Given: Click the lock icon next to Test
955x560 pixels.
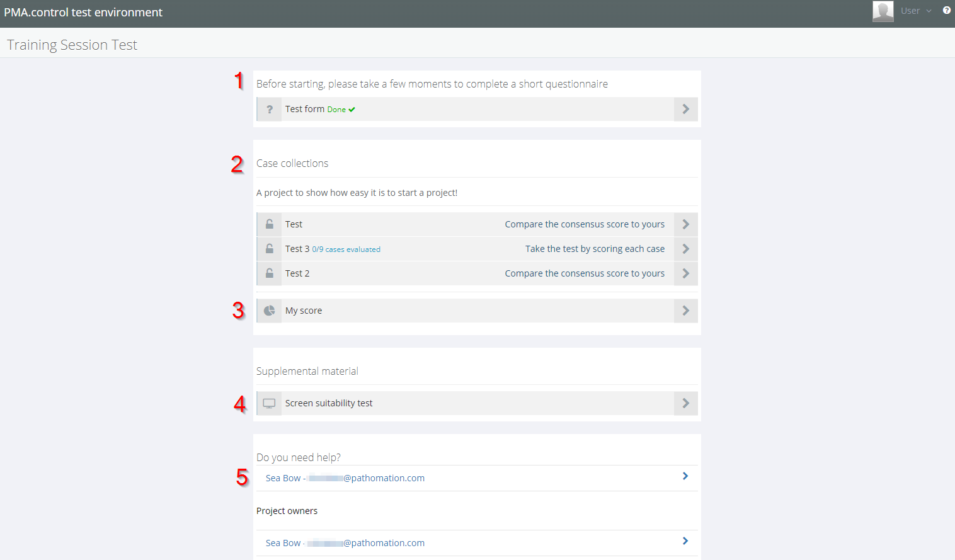Looking at the screenshot, I should [x=269, y=224].
